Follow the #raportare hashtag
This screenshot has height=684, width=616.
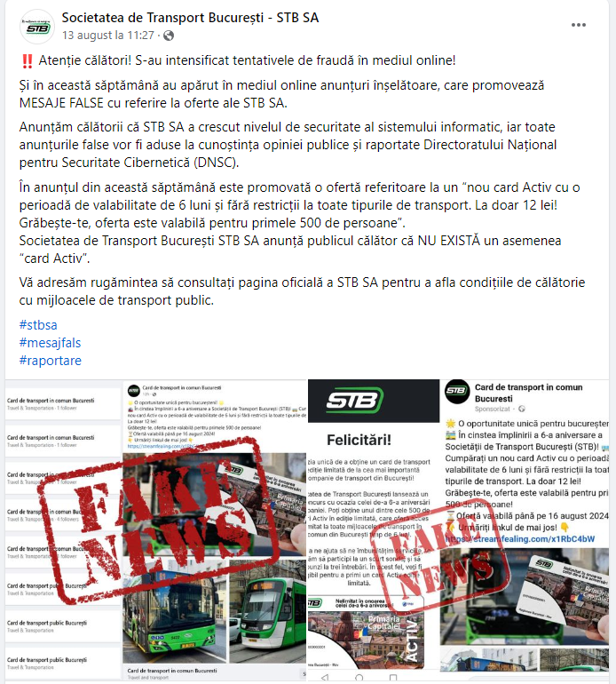click(x=51, y=361)
